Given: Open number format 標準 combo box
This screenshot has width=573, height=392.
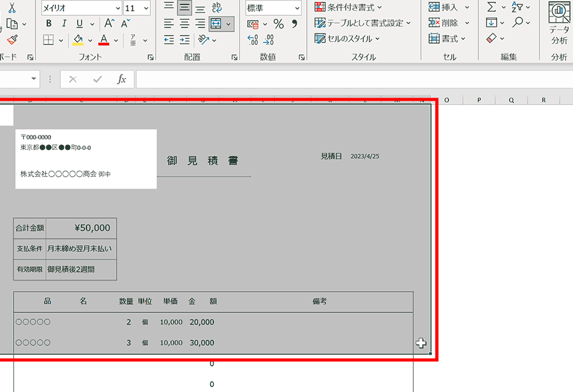Looking at the screenshot, I should pyautogui.click(x=273, y=7).
